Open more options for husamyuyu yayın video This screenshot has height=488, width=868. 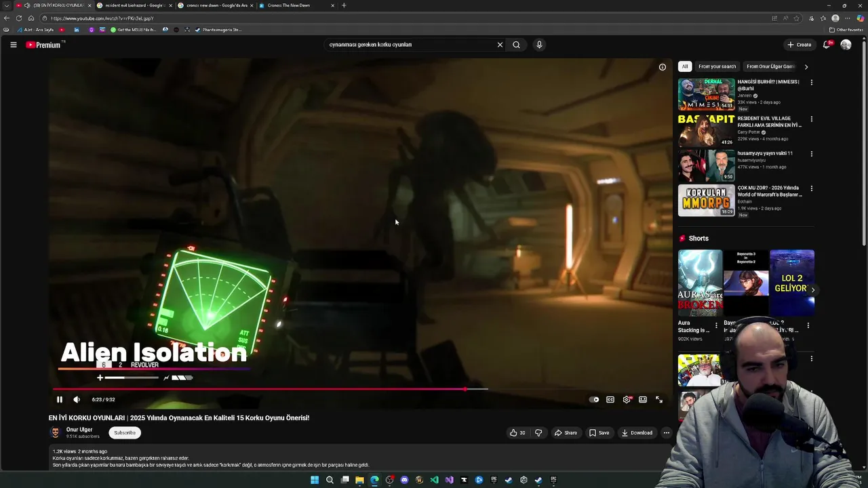pos(811,154)
